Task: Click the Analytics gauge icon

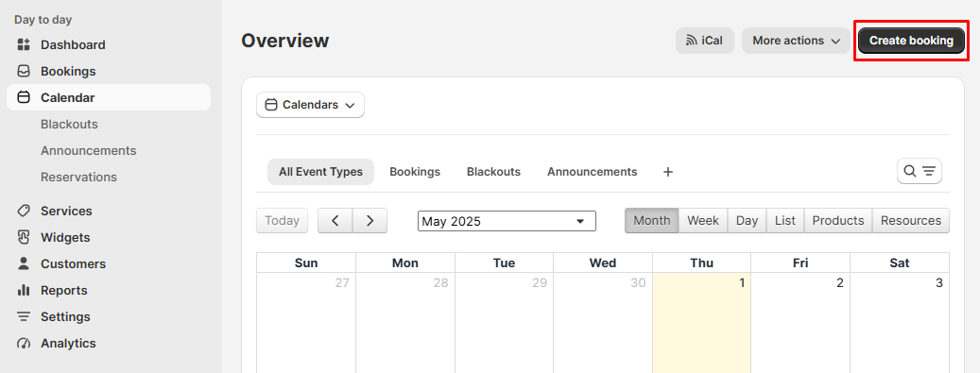Action: tap(24, 343)
